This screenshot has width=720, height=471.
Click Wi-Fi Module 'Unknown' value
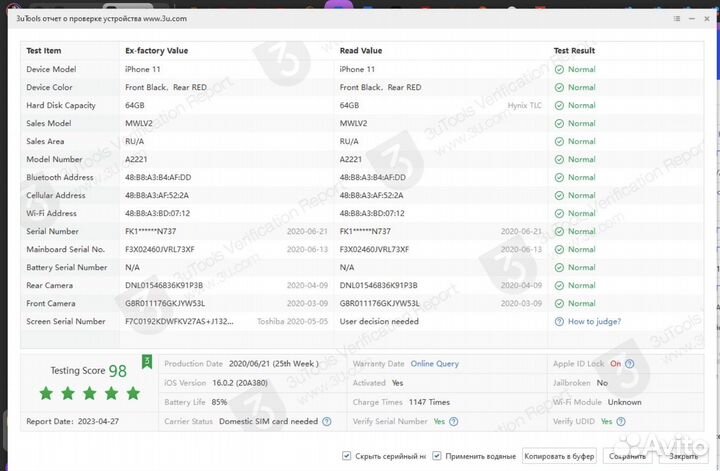tap(624, 402)
